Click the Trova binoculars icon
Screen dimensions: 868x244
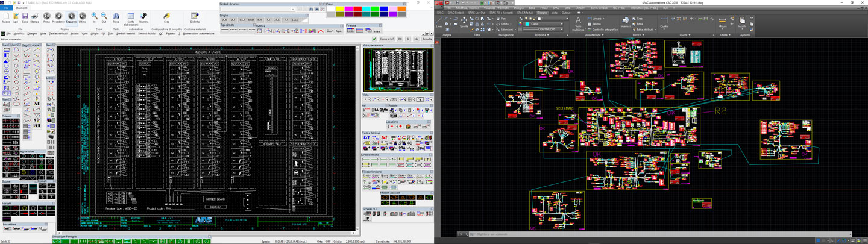click(116, 16)
